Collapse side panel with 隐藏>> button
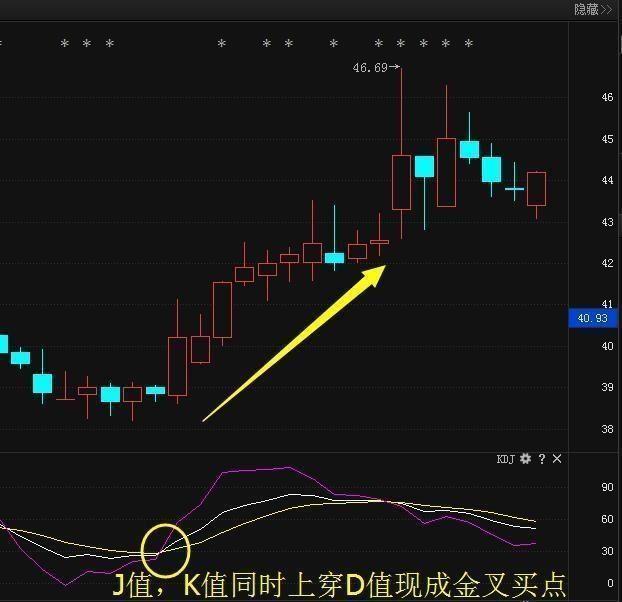The width and height of the screenshot is (622, 602). (592, 9)
